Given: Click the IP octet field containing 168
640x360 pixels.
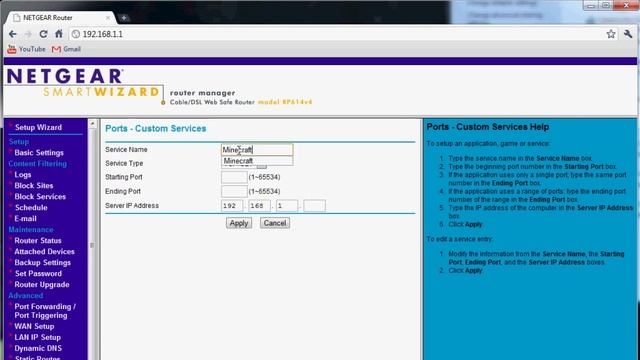Looking at the screenshot, I should [259, 206].
